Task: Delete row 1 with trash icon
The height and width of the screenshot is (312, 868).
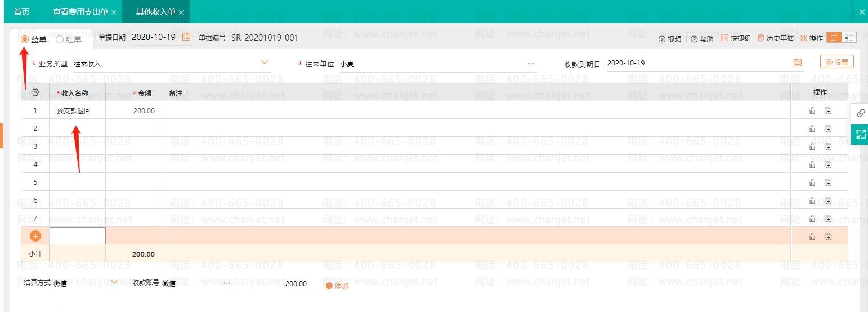Action: click(812, 111)
